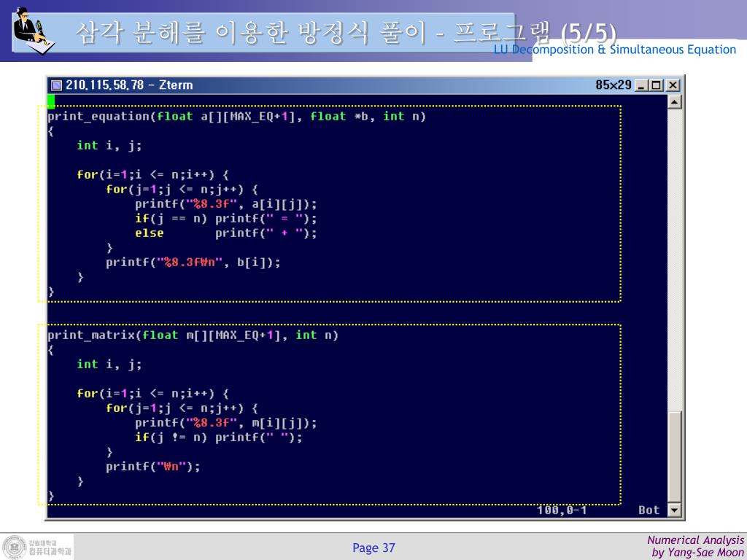Close the Zterm terminal window
747x560 pixels.
point(673,85)
